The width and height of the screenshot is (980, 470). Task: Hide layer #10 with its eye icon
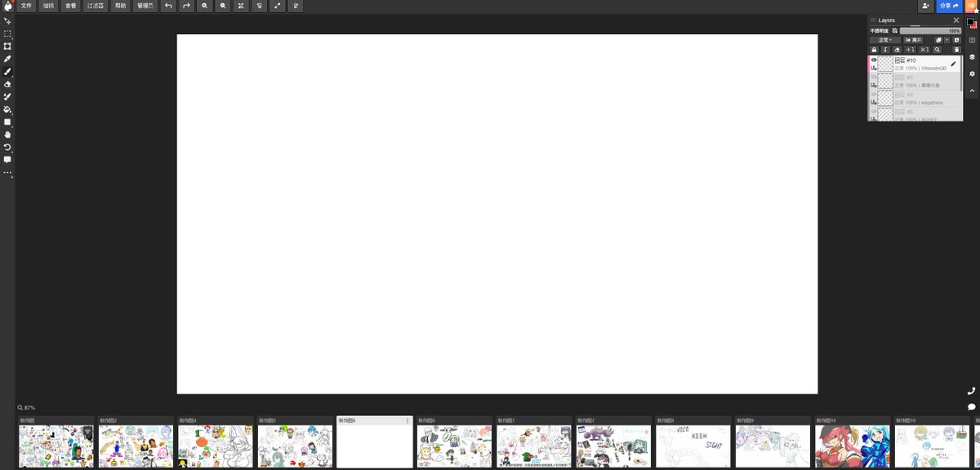click(874, 60)
